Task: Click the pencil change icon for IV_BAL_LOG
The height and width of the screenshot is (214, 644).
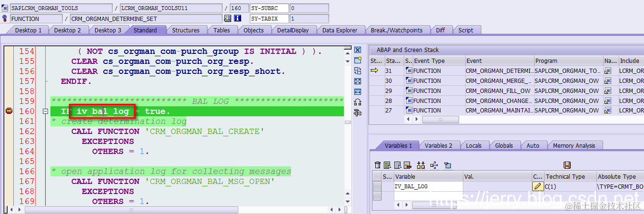Action: 538,186
